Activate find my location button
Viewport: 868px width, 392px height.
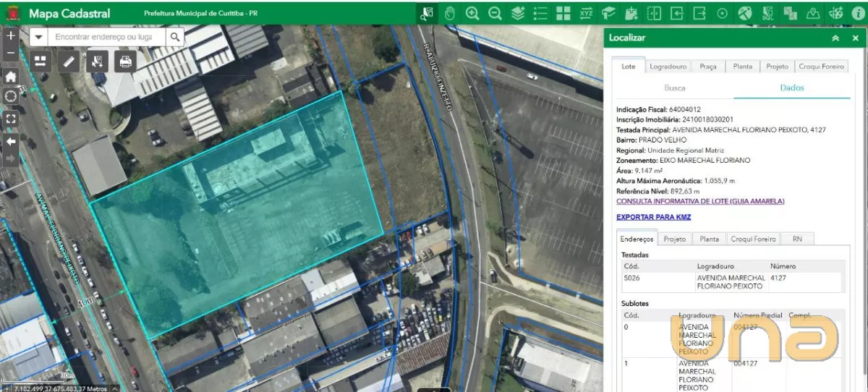point(11,96)
